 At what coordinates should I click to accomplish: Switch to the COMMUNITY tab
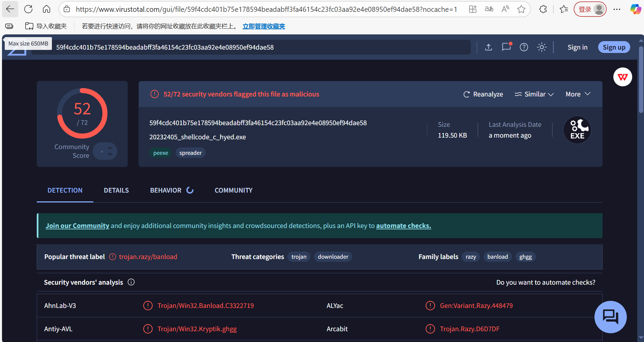pos(234,190)
